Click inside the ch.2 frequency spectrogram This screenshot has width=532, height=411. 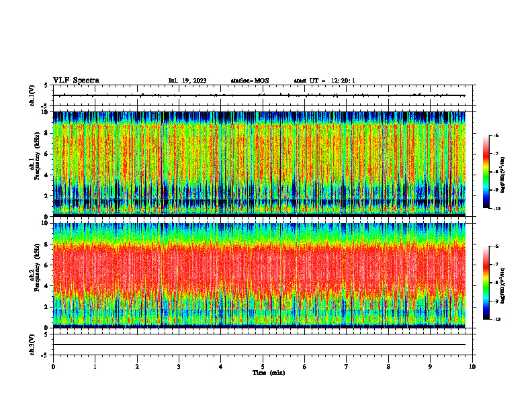tap(259, 275)
